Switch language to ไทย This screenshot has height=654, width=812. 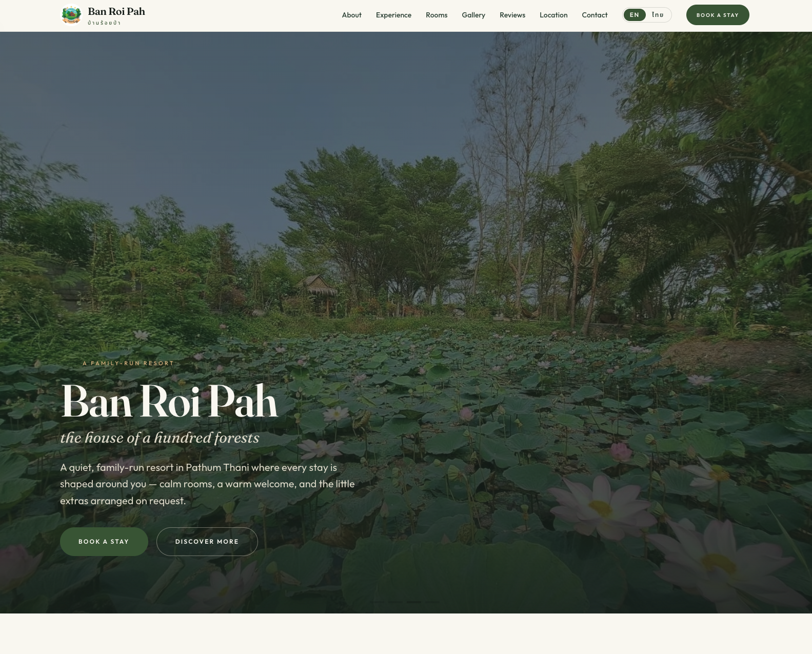point(658,15)
